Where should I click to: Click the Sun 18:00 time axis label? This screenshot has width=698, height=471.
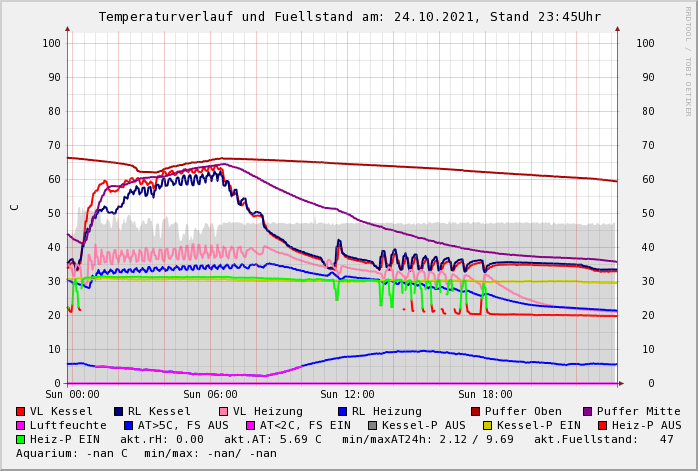(485, 394)
